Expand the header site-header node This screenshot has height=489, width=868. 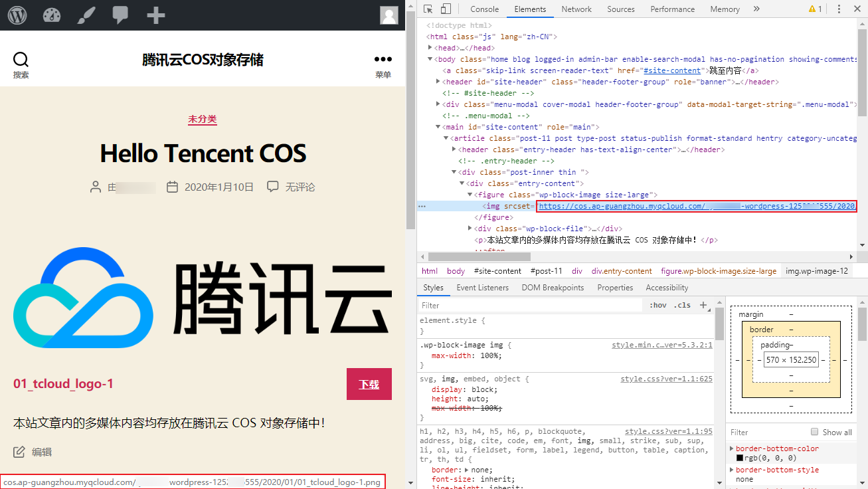(438, 82)
